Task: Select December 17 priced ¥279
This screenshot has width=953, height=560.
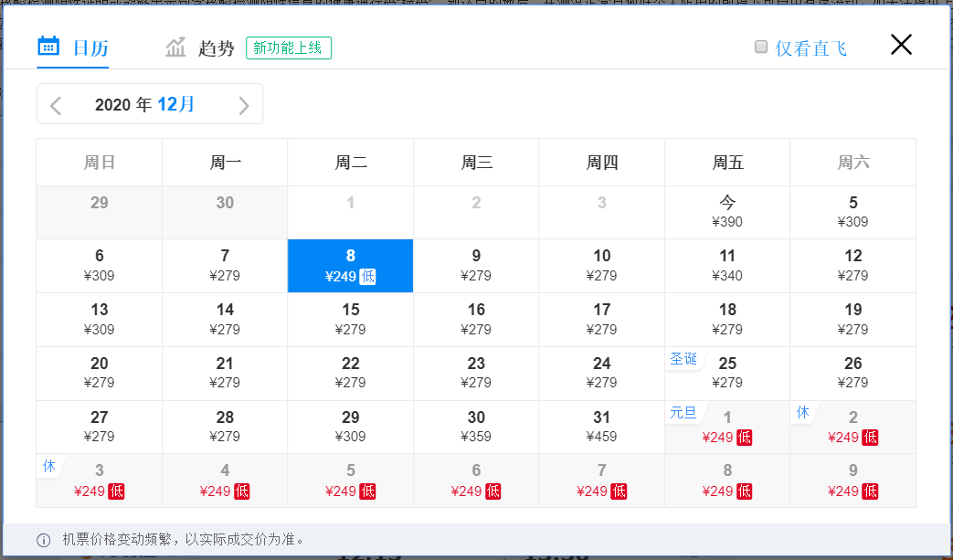Action: (602, 320)
